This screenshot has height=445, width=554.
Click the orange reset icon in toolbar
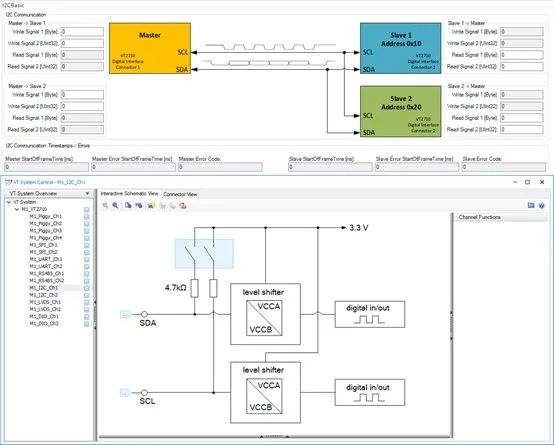point(183,205)
